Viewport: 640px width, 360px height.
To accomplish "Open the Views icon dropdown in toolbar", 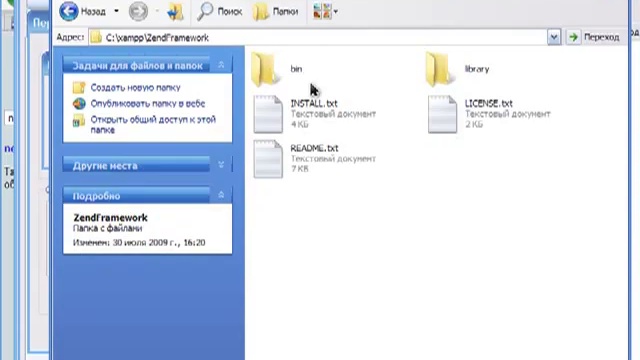I will 325,11.
